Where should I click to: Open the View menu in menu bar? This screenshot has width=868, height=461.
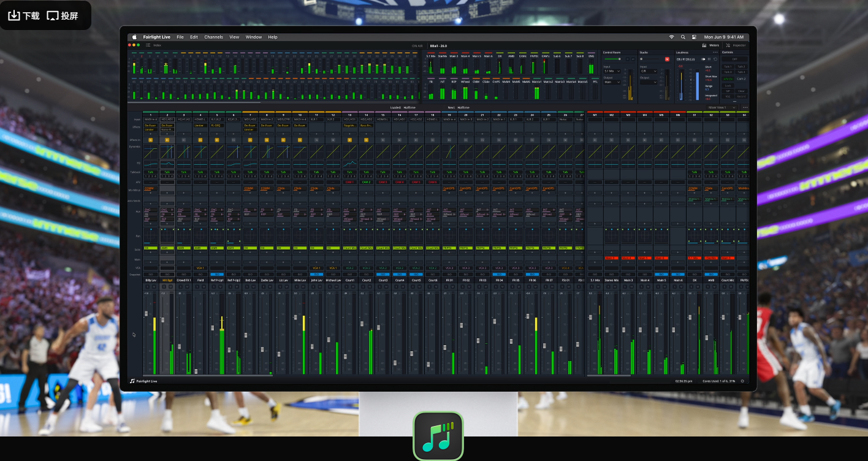[x=234, y=37]
